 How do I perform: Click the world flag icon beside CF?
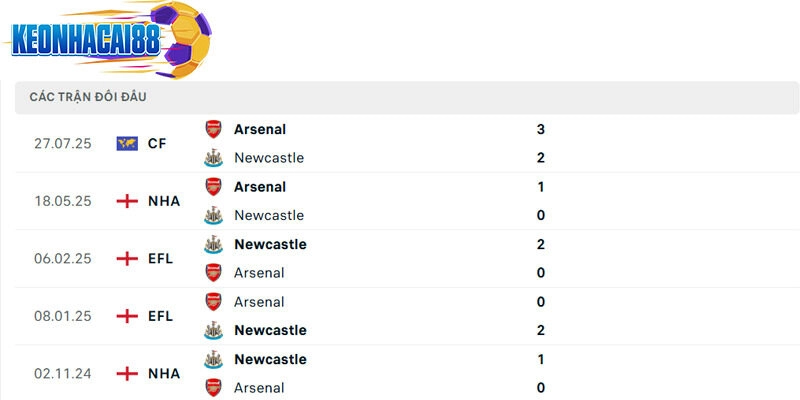127,143
